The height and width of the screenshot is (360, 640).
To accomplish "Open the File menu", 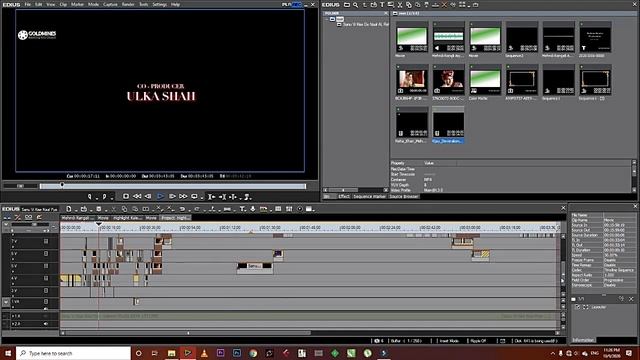I will 27,4.
